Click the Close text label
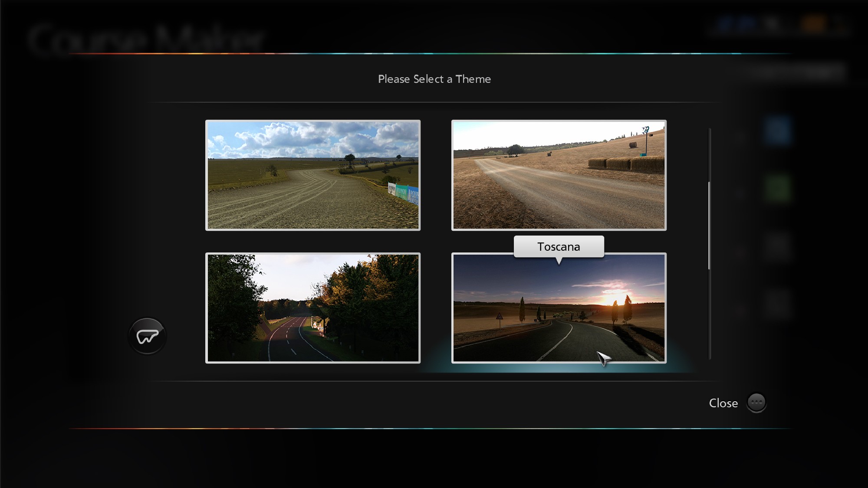868x488 pixels. tap(723, 403)
